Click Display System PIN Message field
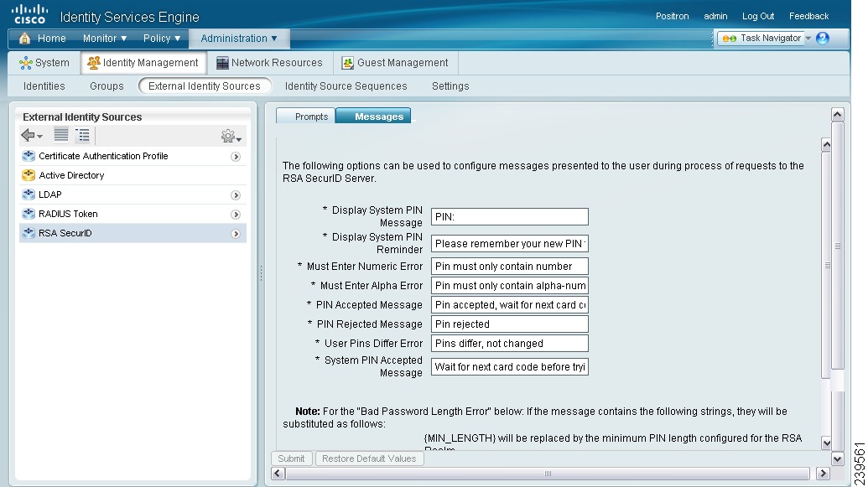The height and width of the screenshot is (487, 868). click(x=510, y=217)
